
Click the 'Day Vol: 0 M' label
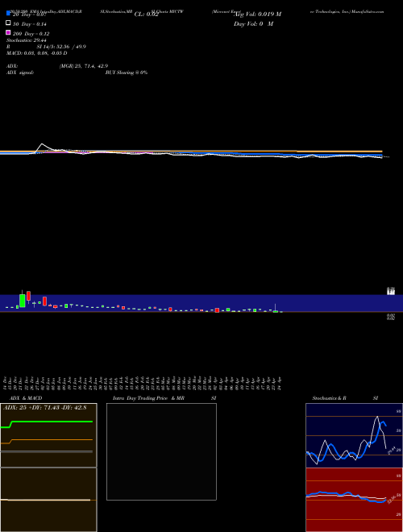(x=253, y=24)
